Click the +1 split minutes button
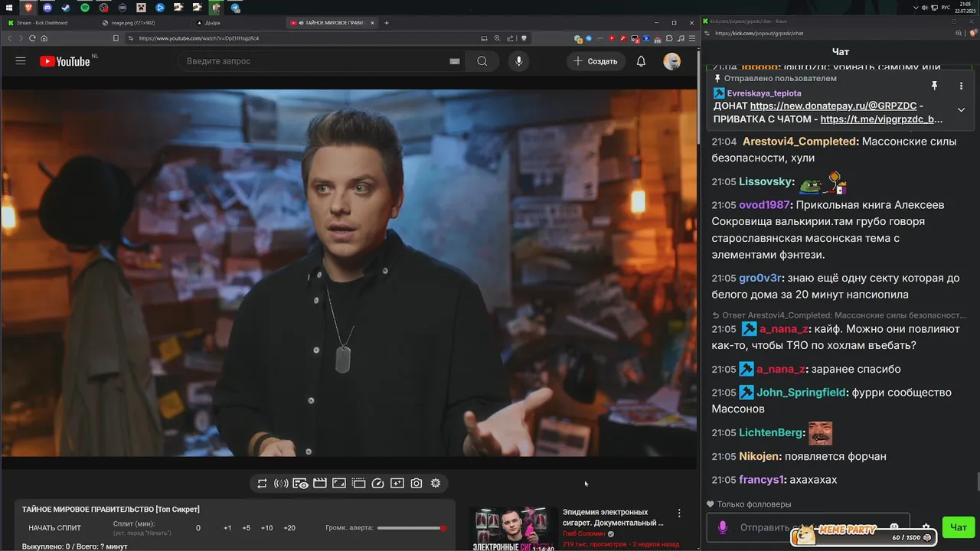Viewport: 980px width, 551px height. 227,528
